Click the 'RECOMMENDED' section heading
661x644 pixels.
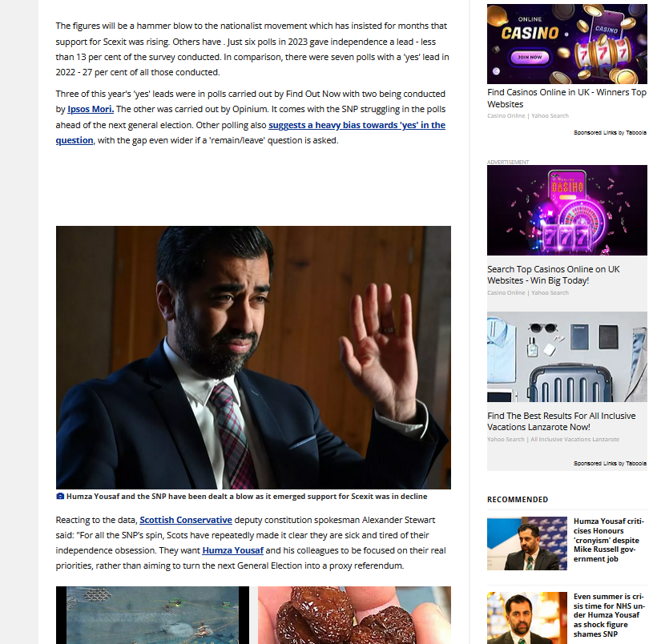pos(518,500)
